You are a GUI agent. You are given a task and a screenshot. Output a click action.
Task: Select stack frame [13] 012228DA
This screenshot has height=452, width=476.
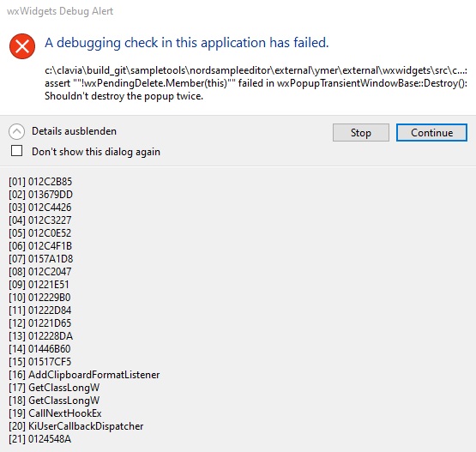pos(40,336)
